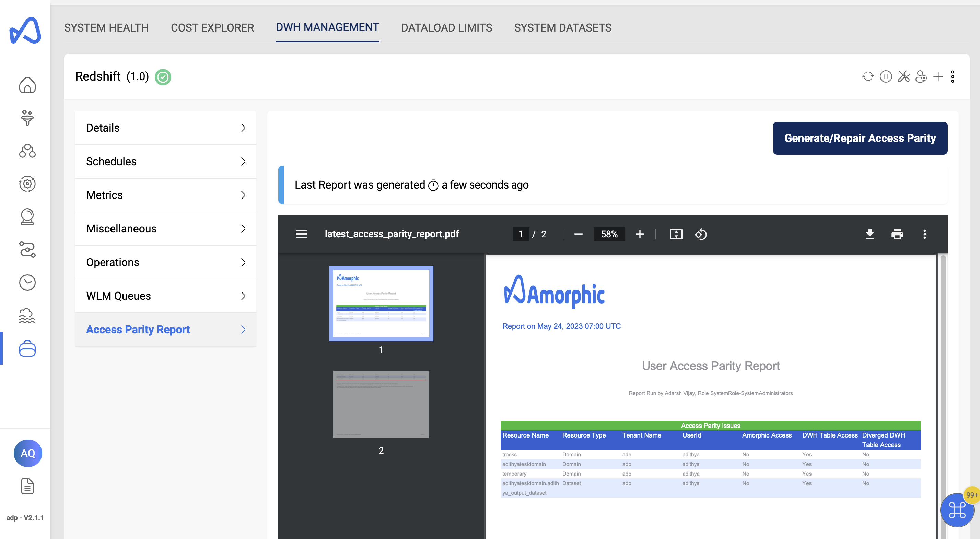Open the workflow pipeline sidebar icon
The image size is (980, 539).
27,250
